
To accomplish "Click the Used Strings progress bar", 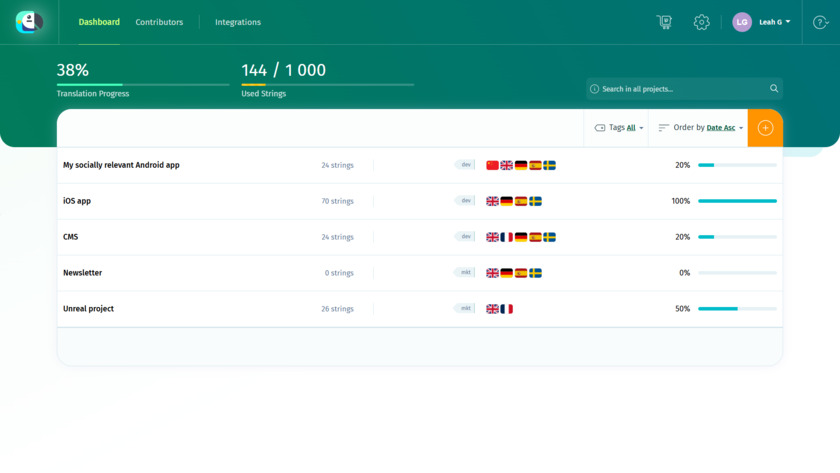I will (x=327, y=85).
